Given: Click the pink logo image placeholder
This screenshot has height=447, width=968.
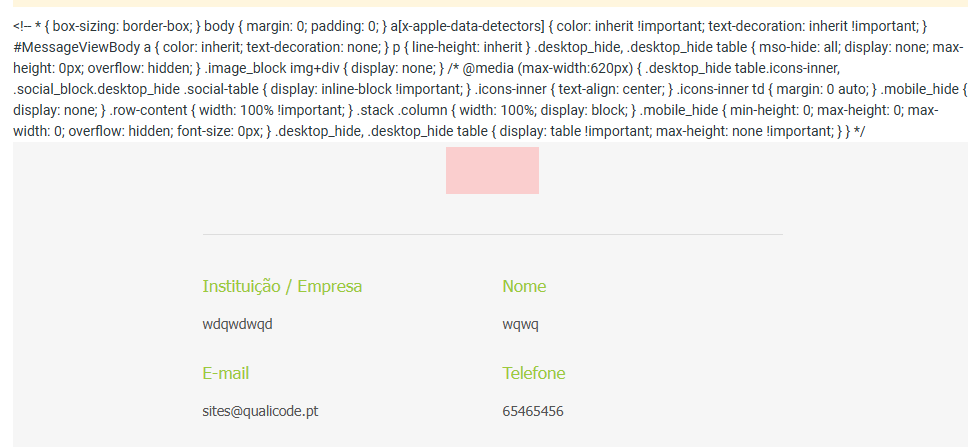Looking at the screenshot, I should [492, 170].
